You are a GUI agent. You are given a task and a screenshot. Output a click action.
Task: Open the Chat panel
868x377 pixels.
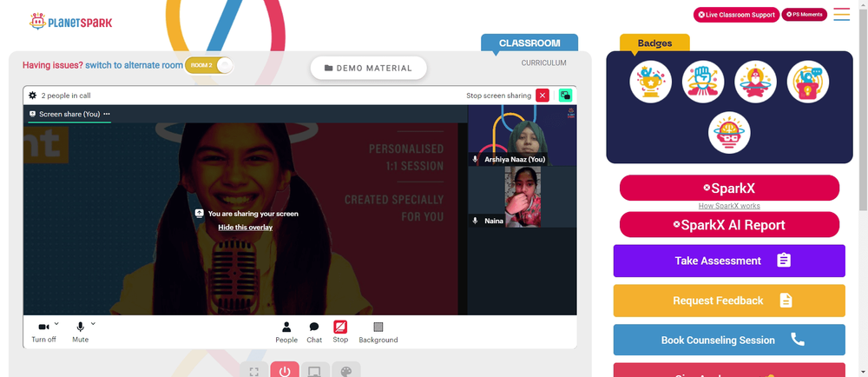tap(314, 332)
